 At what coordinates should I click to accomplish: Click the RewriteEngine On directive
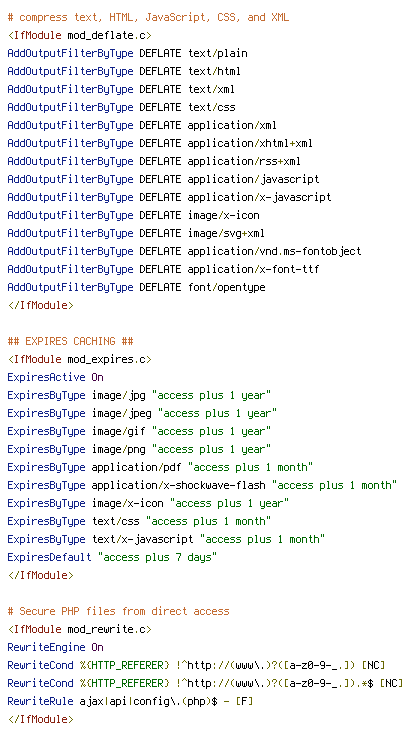click(55, 648)
